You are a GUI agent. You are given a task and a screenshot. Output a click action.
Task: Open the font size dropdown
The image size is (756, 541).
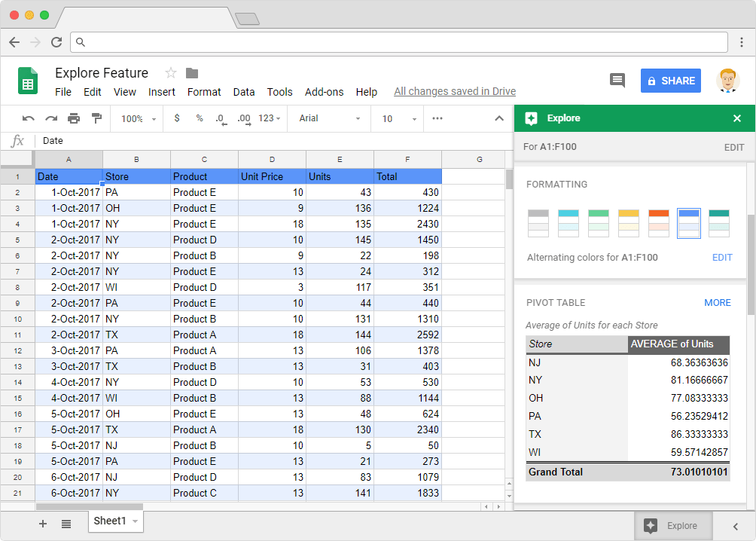click(397, 118)
